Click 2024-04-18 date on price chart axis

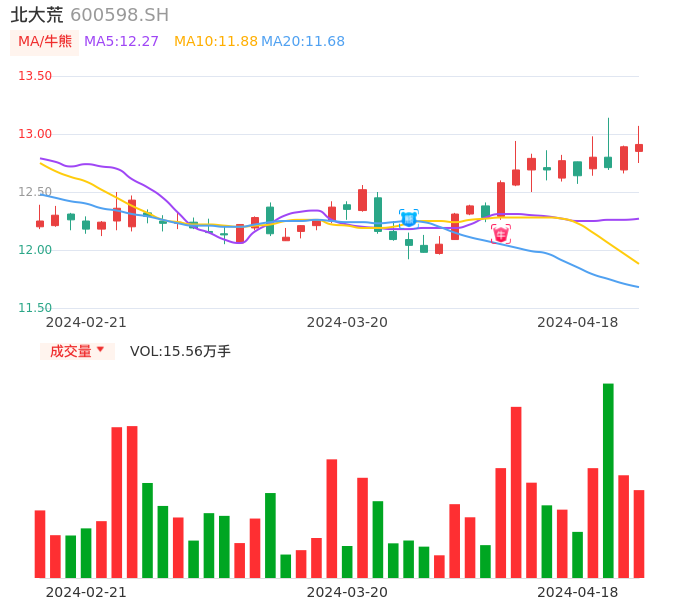[578, 322]
